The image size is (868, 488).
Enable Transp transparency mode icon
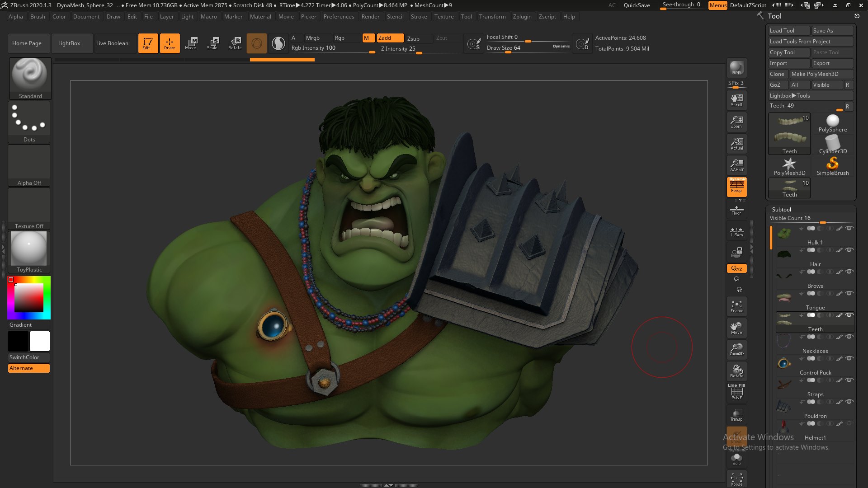[x=736, y=415]
